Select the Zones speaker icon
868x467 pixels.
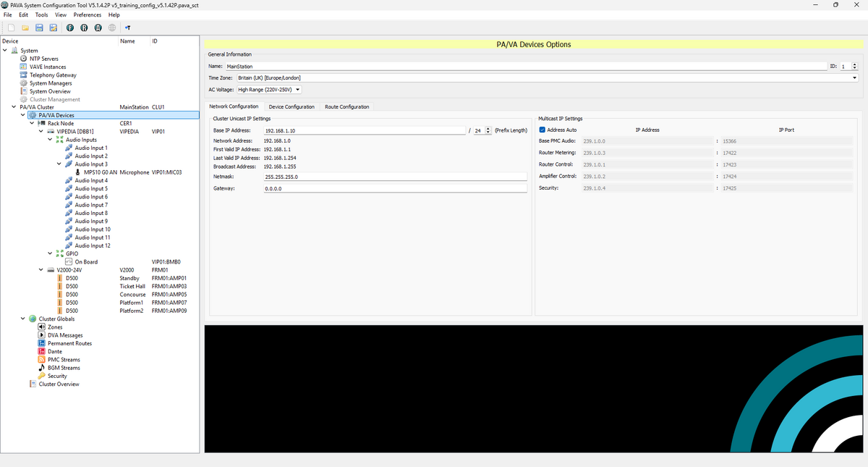(41, 327)
